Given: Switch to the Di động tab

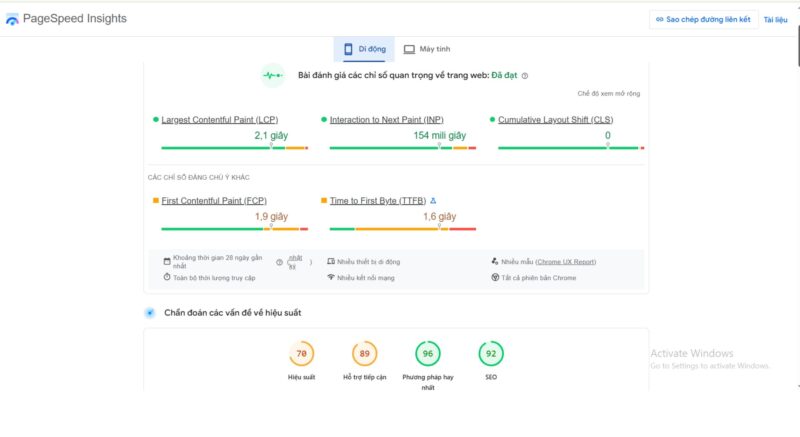Looking at the screenshot, I should tap(364, 49).
